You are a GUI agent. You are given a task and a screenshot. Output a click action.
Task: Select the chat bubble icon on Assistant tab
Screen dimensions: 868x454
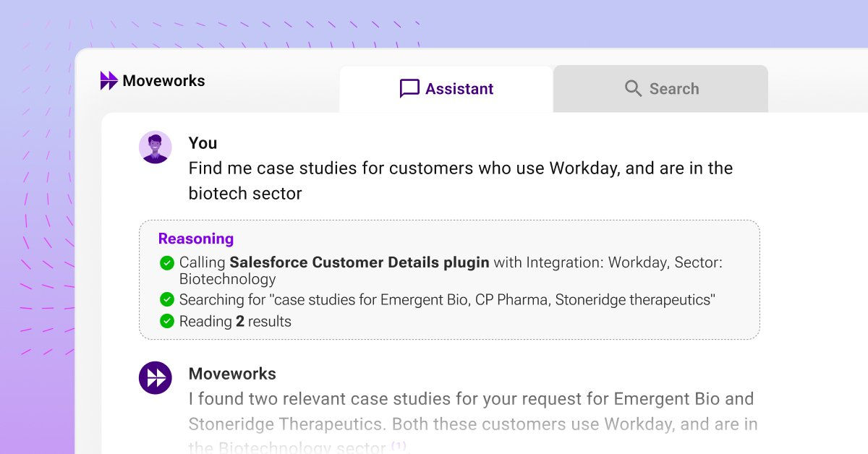point(410,88)
